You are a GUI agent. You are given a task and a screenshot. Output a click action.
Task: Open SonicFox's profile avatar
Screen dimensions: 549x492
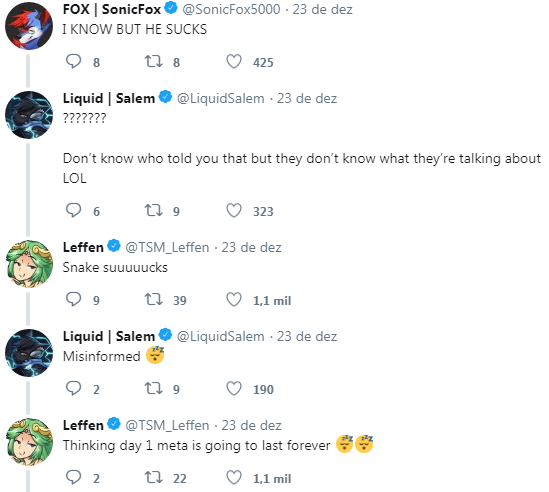(x=29, y=26)
